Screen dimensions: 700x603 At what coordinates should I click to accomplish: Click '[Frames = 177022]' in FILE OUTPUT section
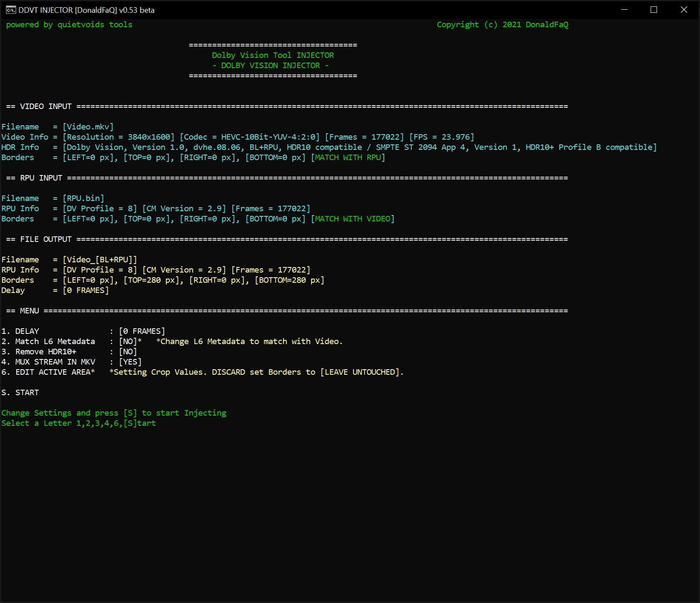pyautogui.click(x=271, y=270)
